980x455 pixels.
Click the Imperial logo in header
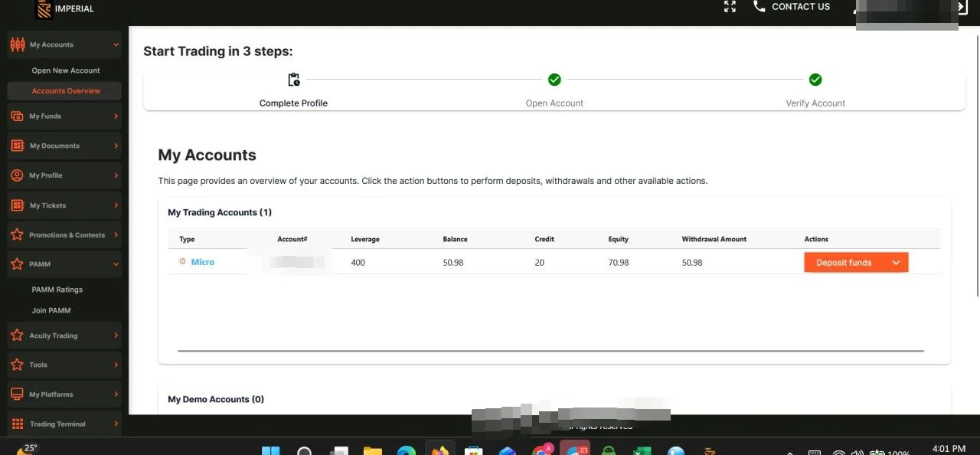pyautogui.click(x=45, y=8)
